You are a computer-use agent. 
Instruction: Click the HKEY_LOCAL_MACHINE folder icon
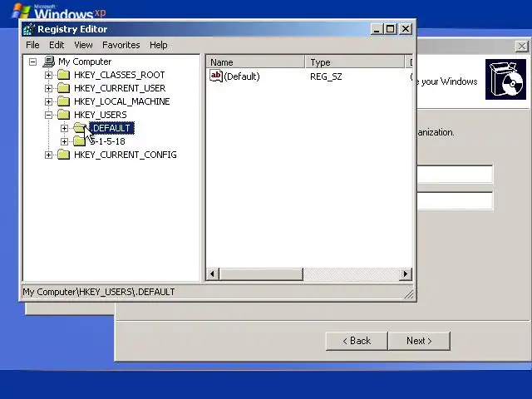coord(63,101)
